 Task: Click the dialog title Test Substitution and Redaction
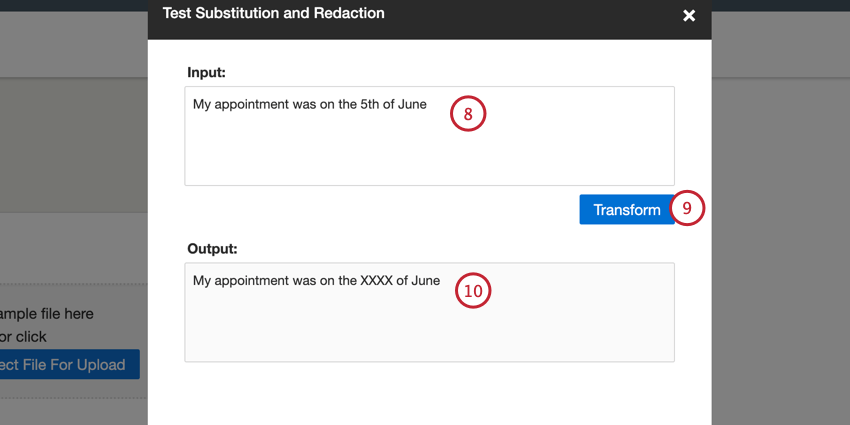coord(273,14)
